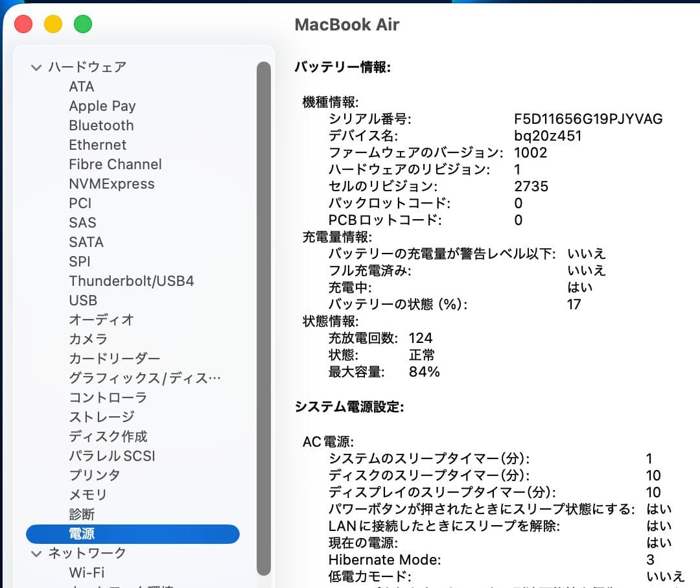Zoom window with green button
Screen dimensions: 700x588
tap(83, 24)
